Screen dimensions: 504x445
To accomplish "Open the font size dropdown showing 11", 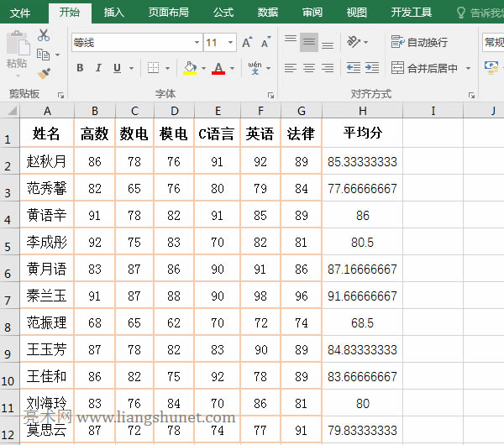I will [x=231, y=42].
